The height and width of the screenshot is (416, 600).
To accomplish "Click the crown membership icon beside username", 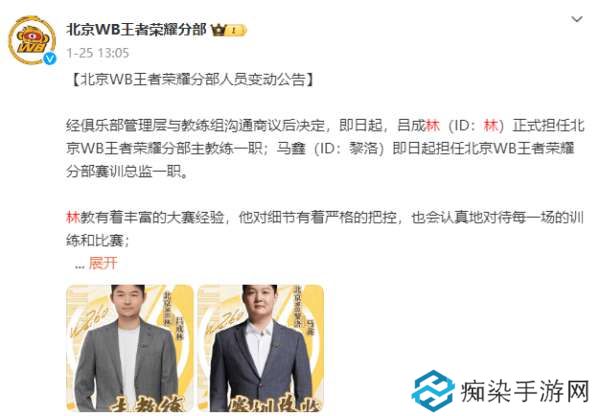I will click(219, 30).
